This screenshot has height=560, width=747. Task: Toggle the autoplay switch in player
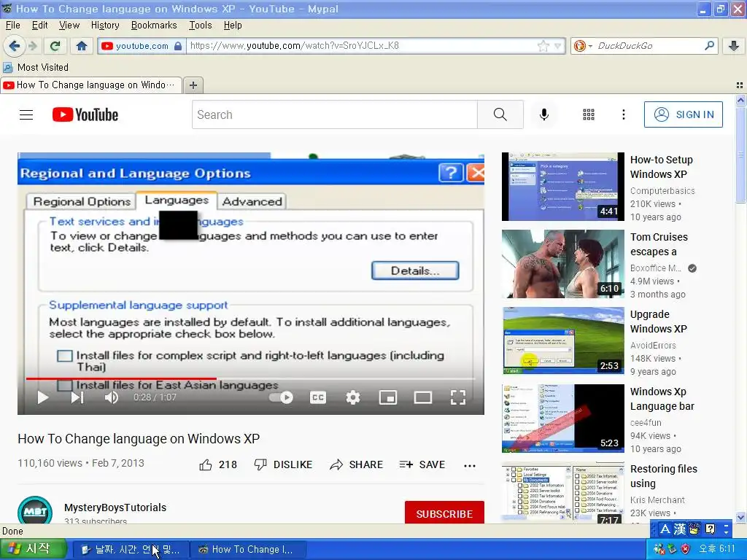tap(281, 397)
